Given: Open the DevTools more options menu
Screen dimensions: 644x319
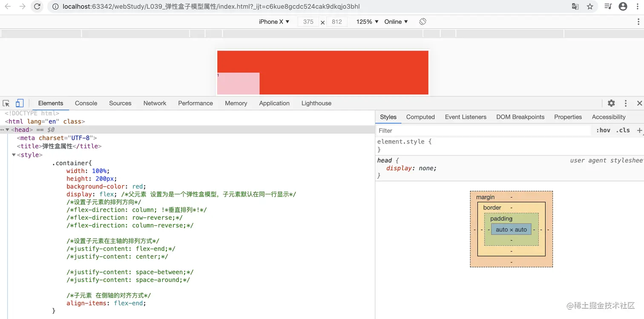Looking at the screenshot, I should [x=626, y=103].
